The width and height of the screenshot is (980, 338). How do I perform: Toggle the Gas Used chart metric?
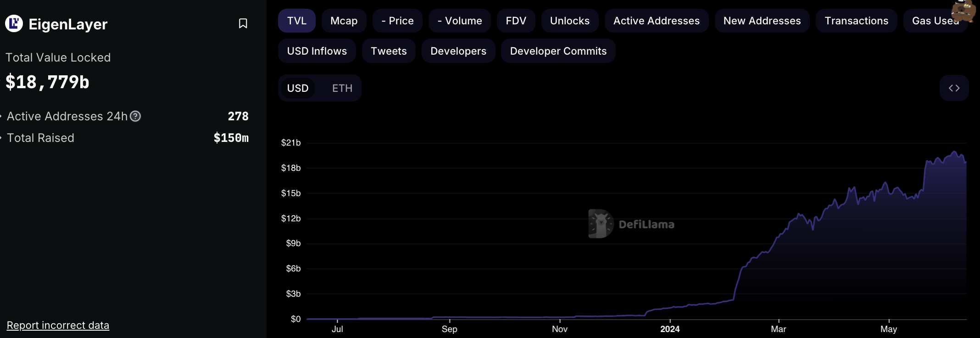[x=935, y=21]
